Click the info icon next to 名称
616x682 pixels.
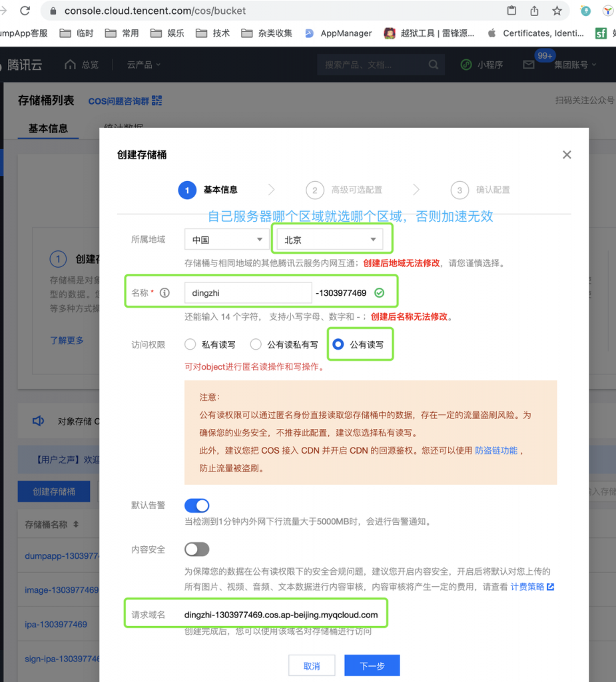[x=164, y=293]
